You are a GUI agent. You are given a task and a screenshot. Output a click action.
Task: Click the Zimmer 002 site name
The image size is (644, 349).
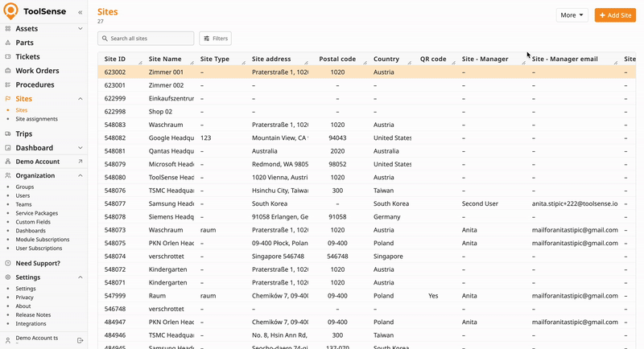[x=166, y=85]
